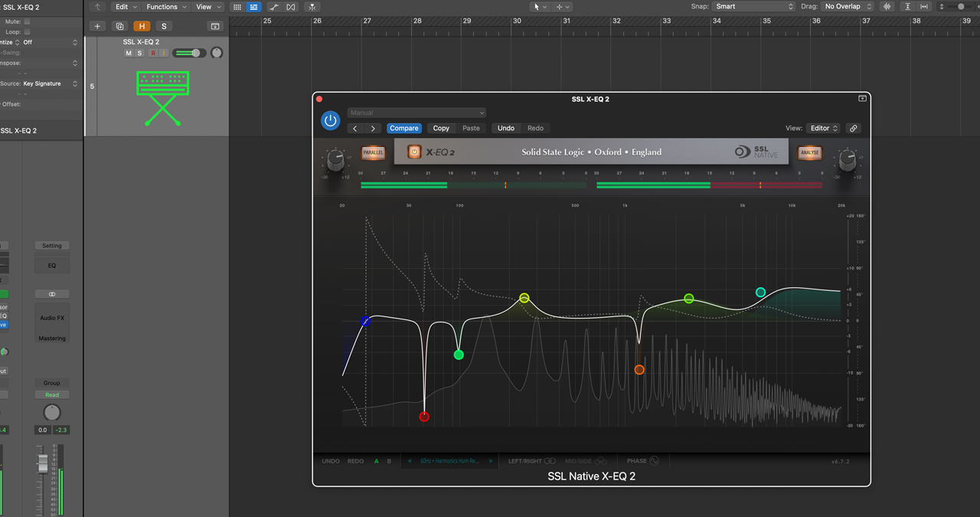The image size is (980, 517).
Task: Click the track volume slider
Action: point(189,53)
